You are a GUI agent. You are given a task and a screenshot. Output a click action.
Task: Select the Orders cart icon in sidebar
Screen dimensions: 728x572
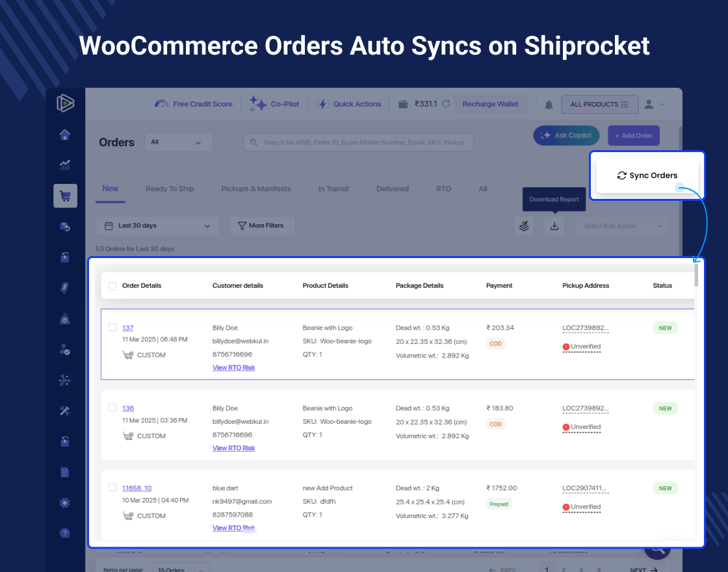click(x=64, y=196)
